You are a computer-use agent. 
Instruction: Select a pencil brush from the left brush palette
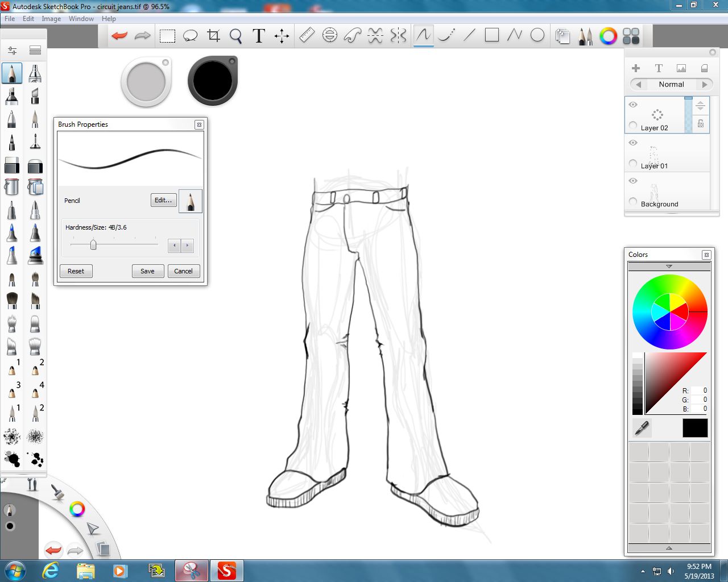[11, 73]
